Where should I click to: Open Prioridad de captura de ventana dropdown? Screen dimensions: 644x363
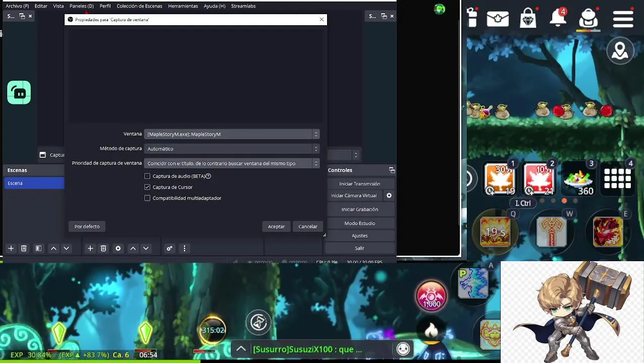tap(232, 163)
